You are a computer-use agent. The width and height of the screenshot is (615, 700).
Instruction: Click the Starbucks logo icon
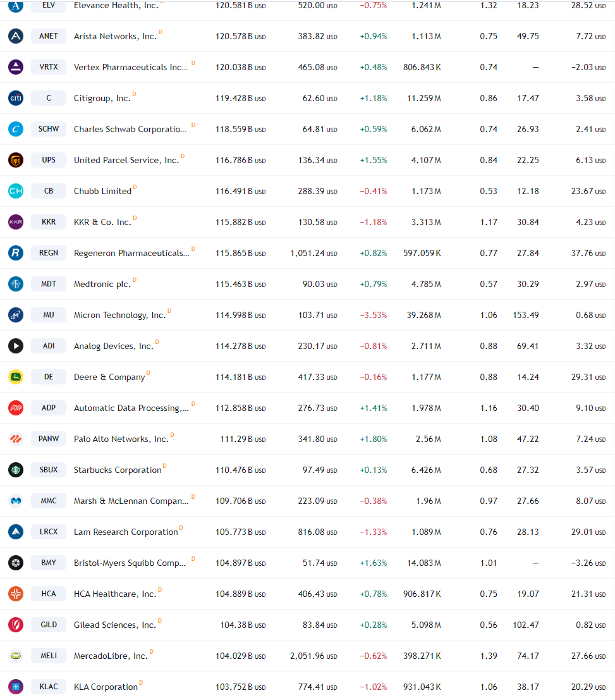(16, 470)
